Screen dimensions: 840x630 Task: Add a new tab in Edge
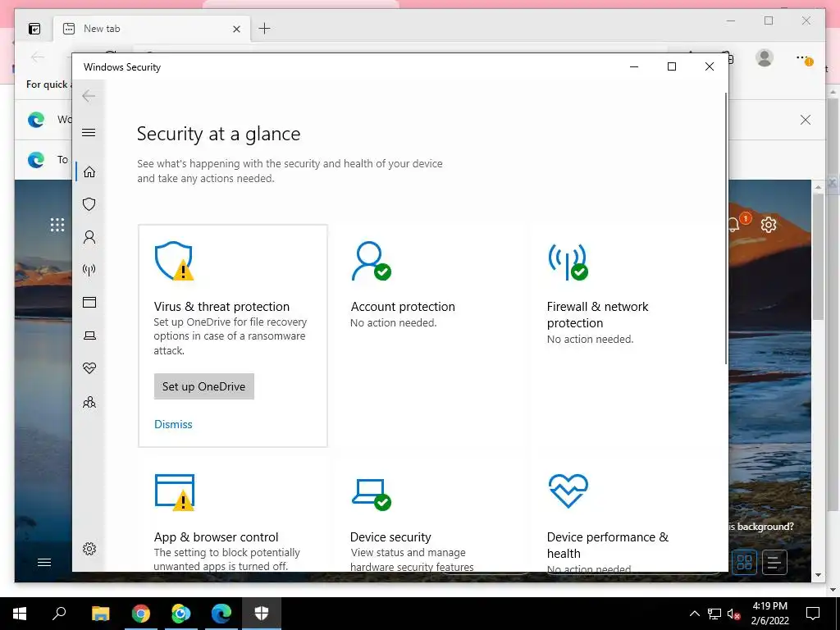coord(265,29)
